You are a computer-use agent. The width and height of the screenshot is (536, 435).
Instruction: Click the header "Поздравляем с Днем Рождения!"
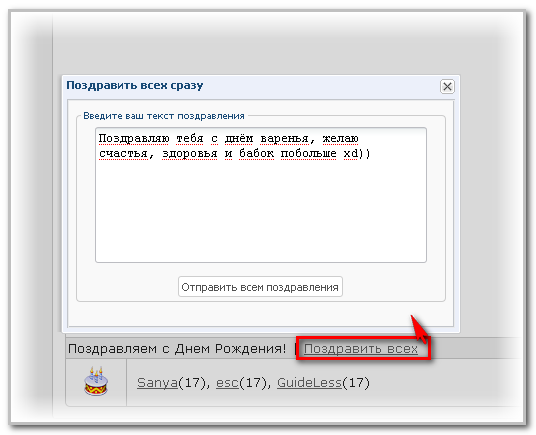click(x=177, y=349)
